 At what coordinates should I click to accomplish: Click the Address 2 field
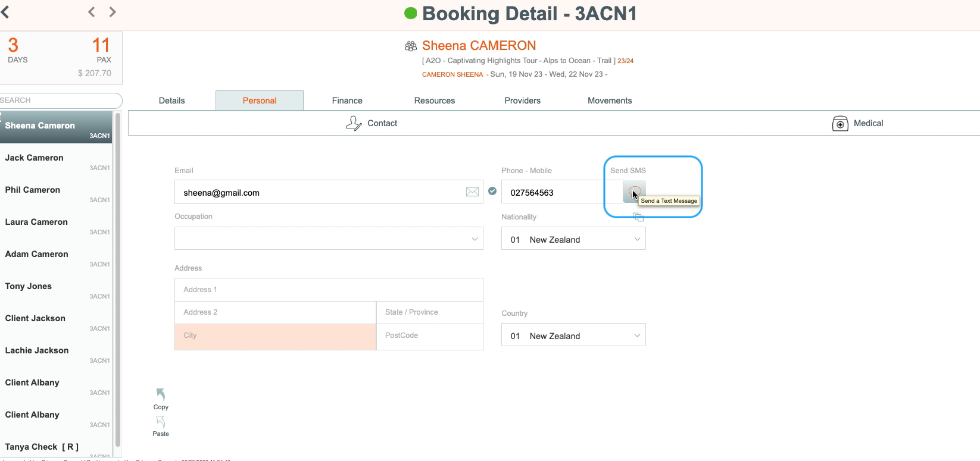pyautogui.click(x=275, y=312)
